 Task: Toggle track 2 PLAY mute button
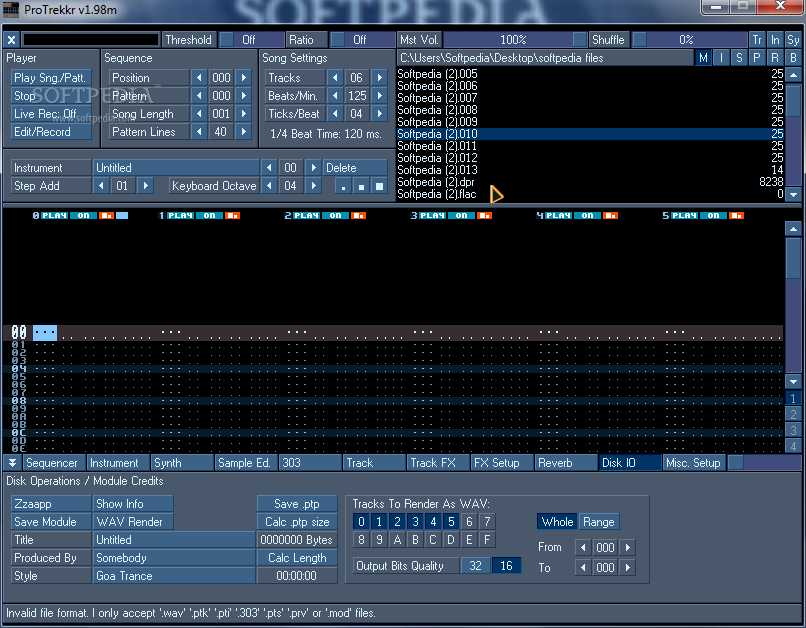[x=306, y=215]
